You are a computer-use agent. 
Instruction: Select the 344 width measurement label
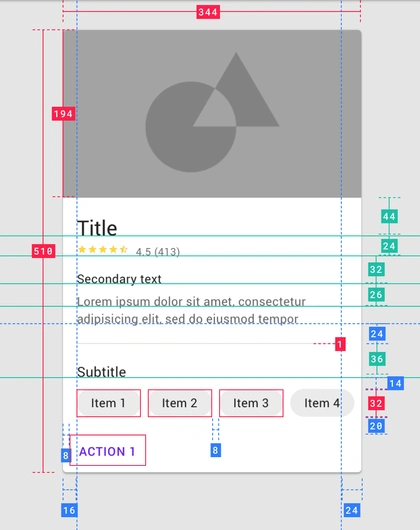208,12
